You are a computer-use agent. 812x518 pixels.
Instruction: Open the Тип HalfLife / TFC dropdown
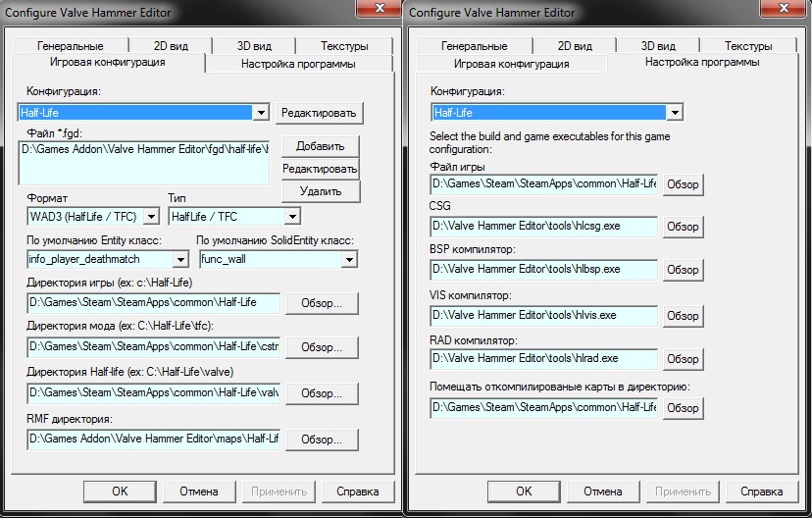(x=292, y=217)
